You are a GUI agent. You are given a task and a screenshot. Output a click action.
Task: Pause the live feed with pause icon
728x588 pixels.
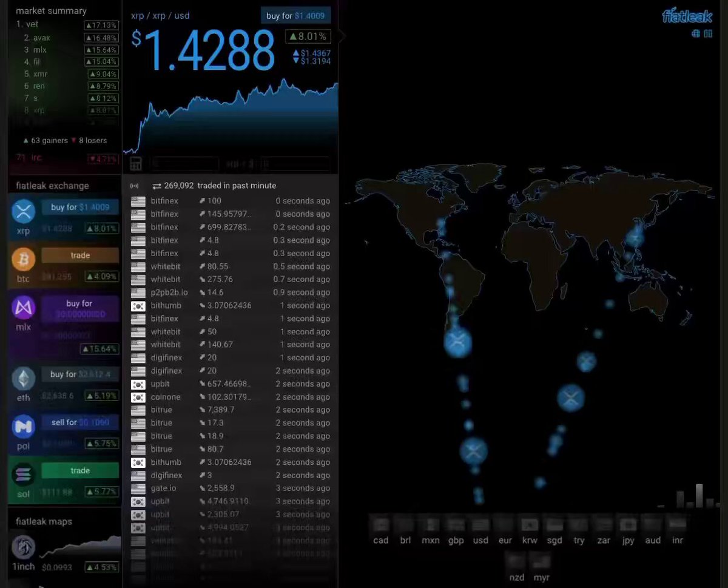708,34
